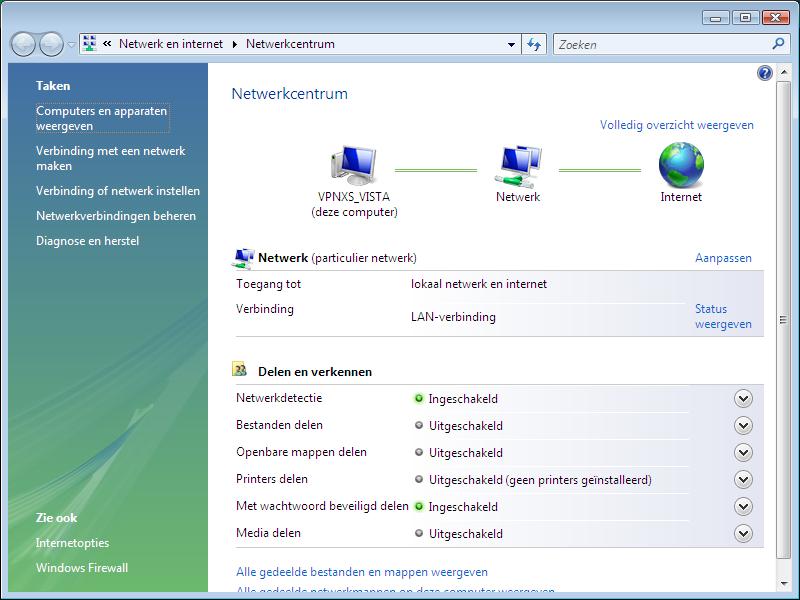Image resolution: width=800 pixels, height=600 pixels.
Task: Expand Met wachtwoord beveiligd delen settings
Action: click(x=742, y=506)
